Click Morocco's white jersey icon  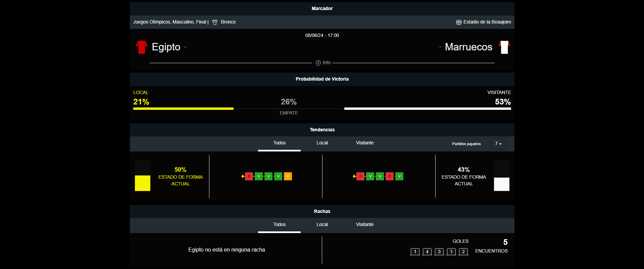(504, 47)
